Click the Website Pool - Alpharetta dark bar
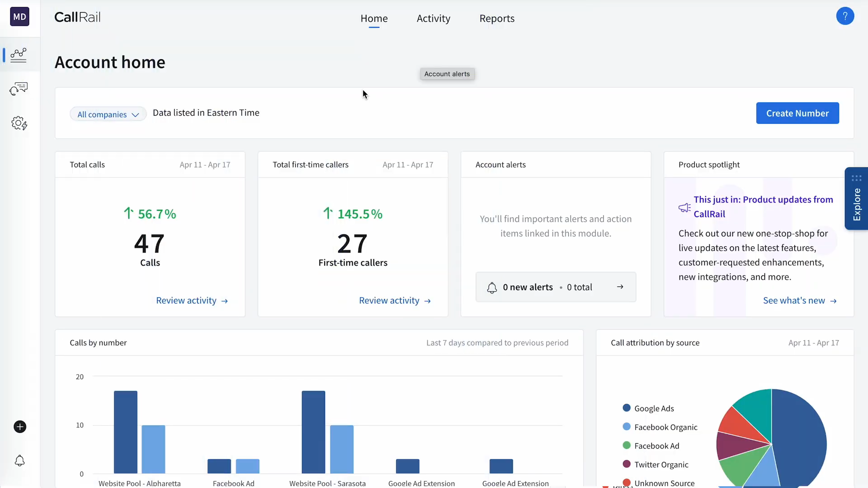 pos(126,432)
